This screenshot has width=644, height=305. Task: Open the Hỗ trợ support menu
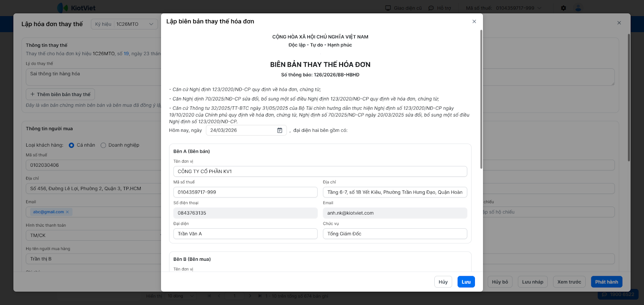440,8
